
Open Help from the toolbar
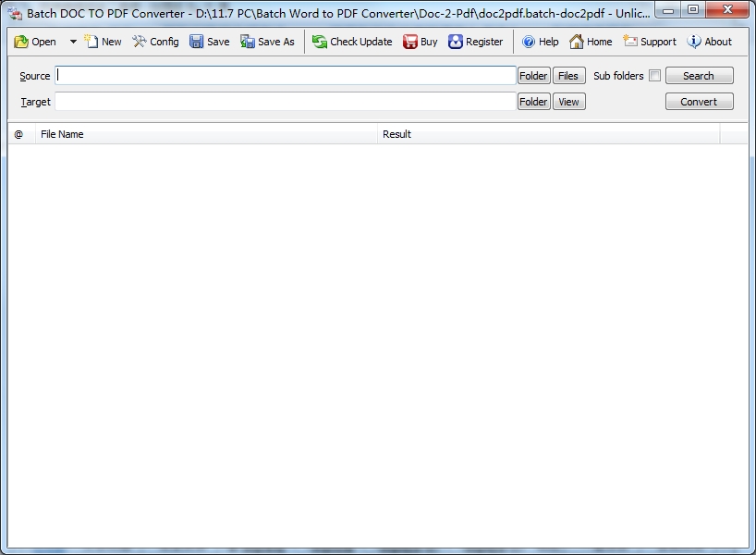[x=540, y=42]
